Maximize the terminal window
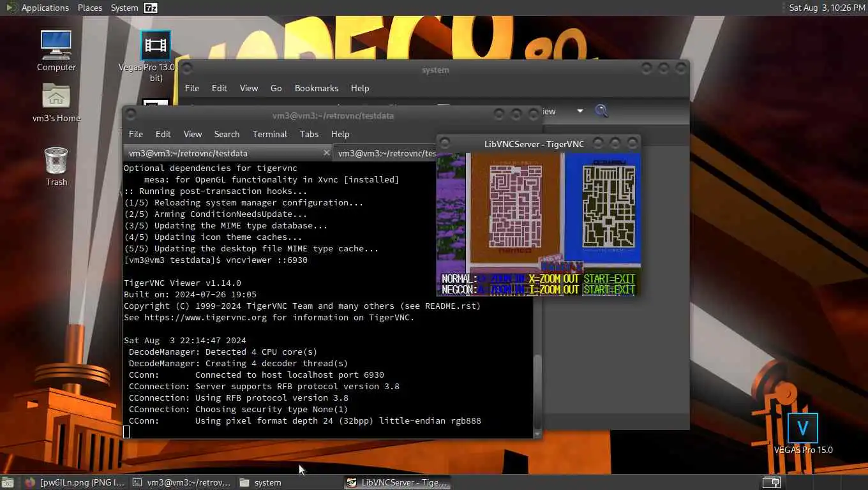The image size is (868, 490). (x=516, y=115)
